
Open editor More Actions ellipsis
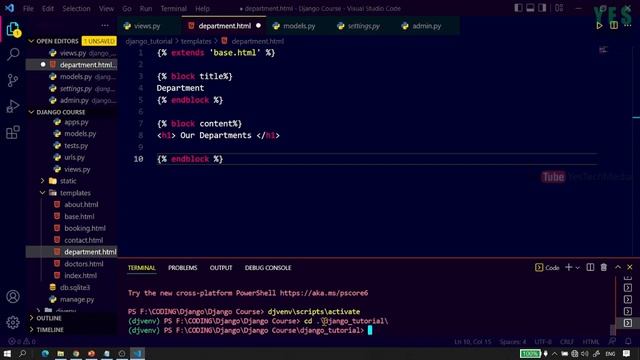pos(628,26)
